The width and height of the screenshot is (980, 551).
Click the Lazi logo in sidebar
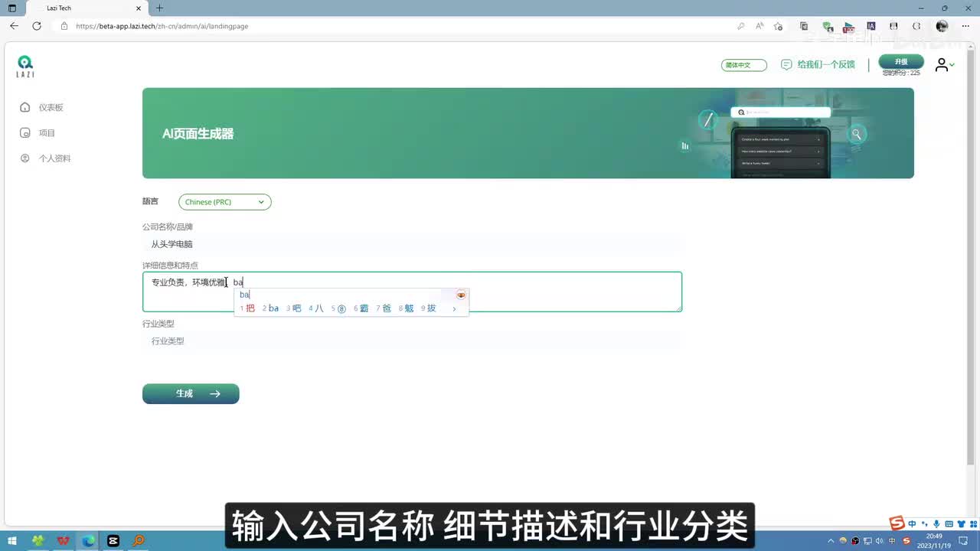pos(25,66)
